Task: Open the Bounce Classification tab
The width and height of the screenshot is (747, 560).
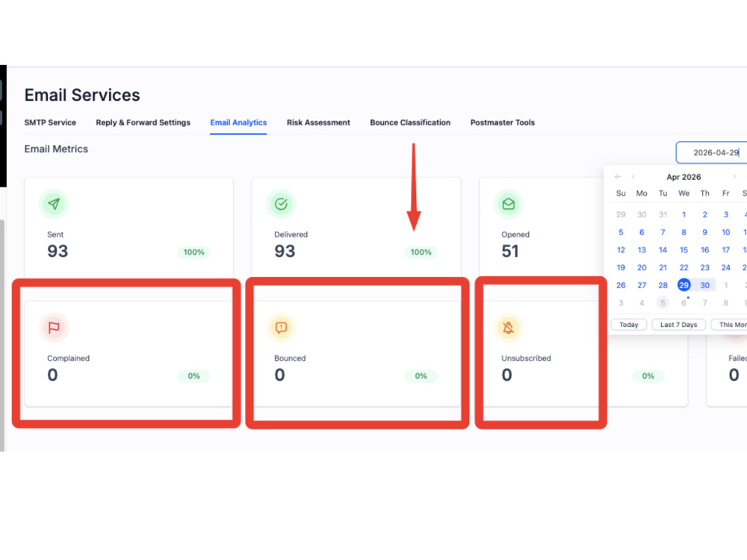Action: [410, 122]
